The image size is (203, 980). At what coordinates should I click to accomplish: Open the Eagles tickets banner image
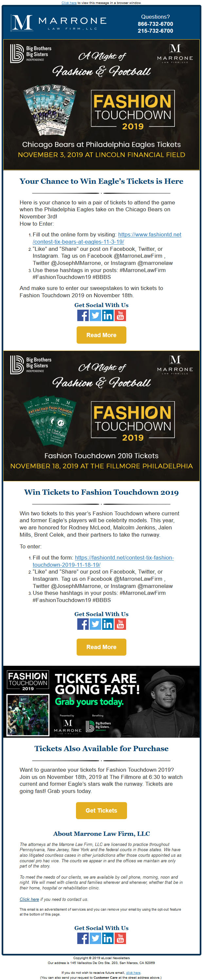pyautogui.click(x=101, y=105)
